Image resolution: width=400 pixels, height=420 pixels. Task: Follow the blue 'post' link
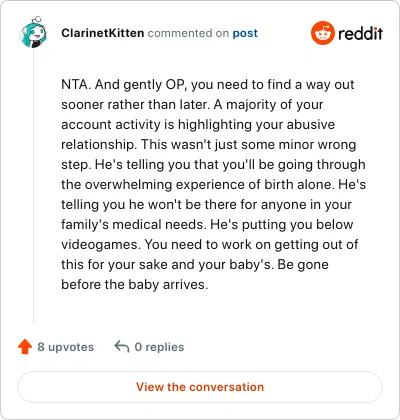[x=245, y=33]
